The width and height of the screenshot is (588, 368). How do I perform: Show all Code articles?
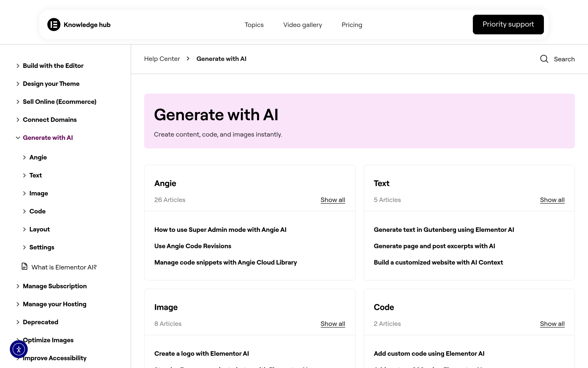tap(552, 324)
